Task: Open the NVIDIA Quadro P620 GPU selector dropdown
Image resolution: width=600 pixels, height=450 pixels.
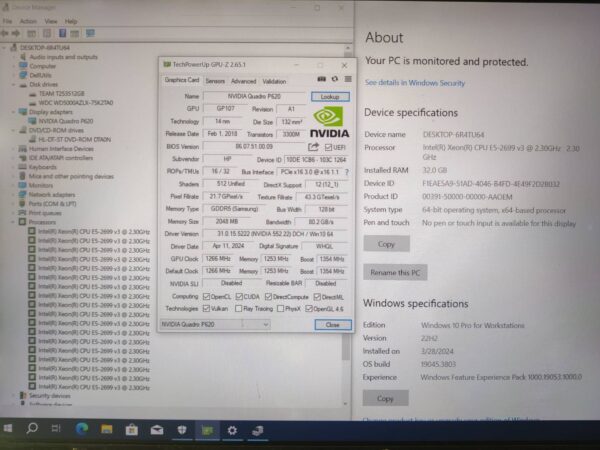Action: point(215,324)
